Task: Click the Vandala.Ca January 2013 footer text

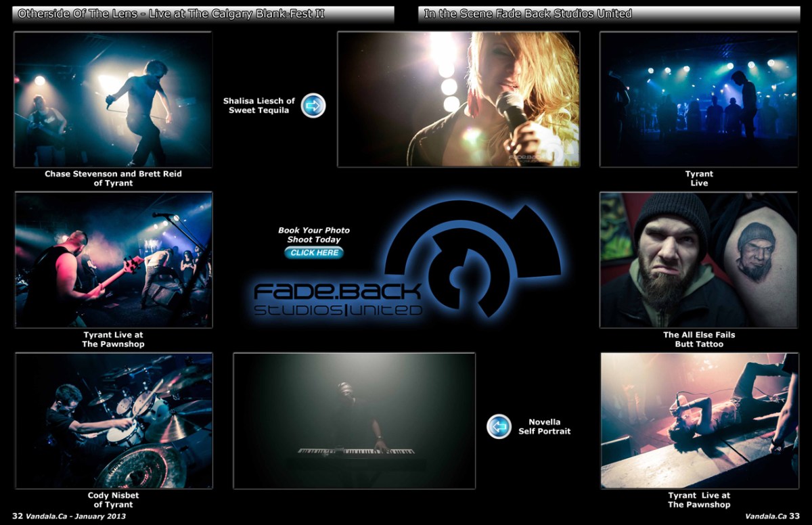Action: pos(69,516)
